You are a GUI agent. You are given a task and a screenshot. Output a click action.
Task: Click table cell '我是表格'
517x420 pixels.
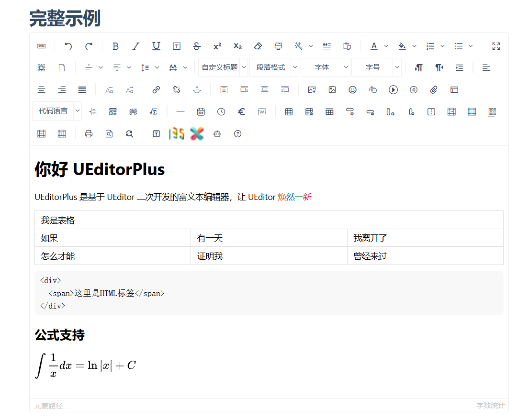pos(269,220)
